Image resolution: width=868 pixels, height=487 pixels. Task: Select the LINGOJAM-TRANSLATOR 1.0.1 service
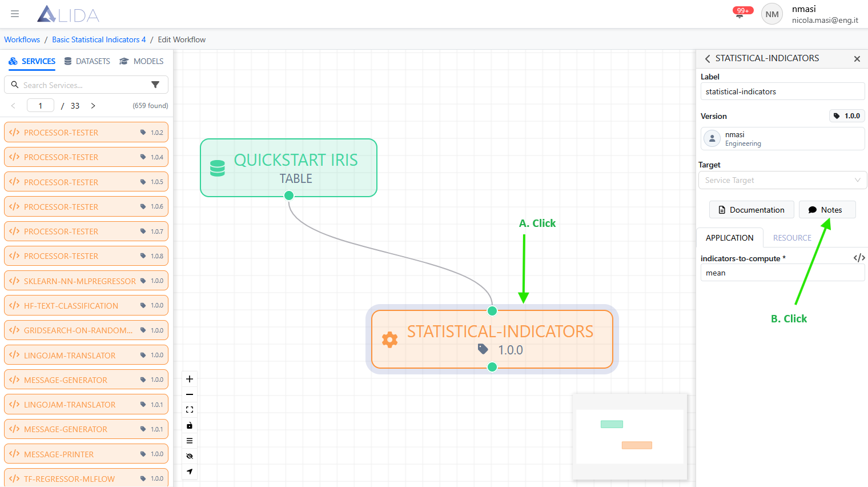(86, 404)
